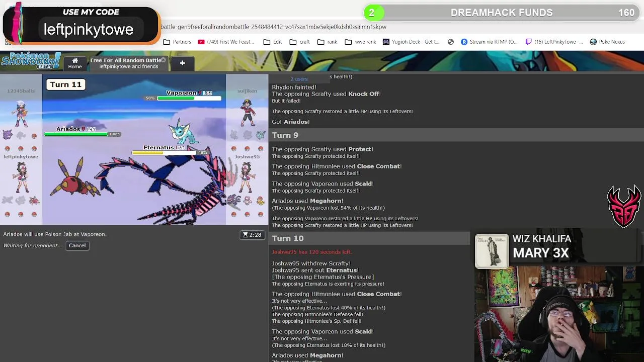Click 12345balls trainer avatar
Viewport: 644px width, 362px height.
click(x=21, y=113)
